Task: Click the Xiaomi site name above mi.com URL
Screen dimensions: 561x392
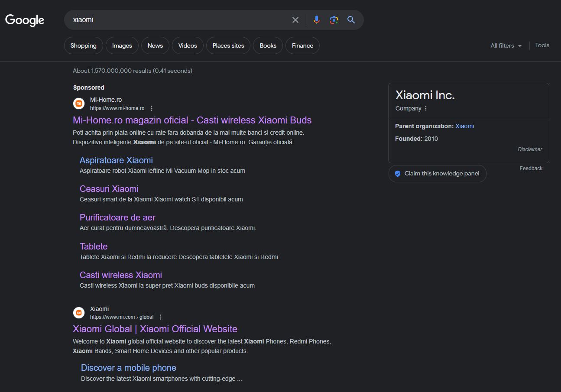Action: pos(99,309)
